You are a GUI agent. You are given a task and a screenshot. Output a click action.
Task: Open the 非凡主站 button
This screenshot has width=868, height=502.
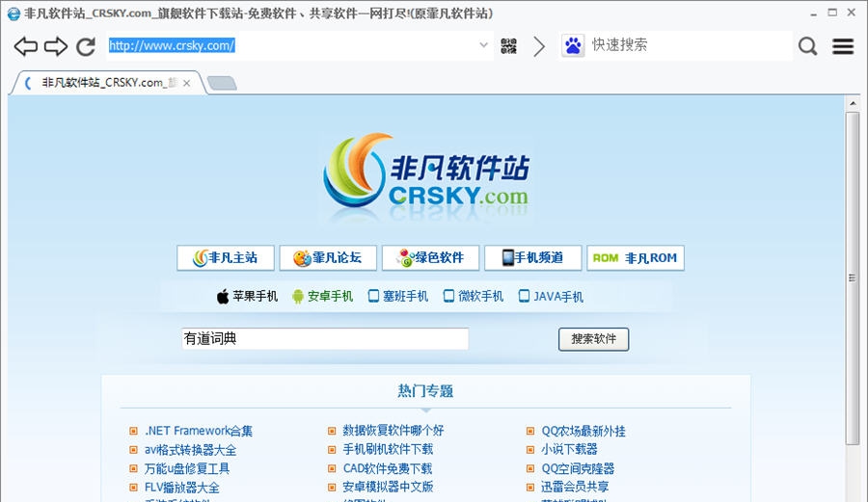click(x=226, y=257)
